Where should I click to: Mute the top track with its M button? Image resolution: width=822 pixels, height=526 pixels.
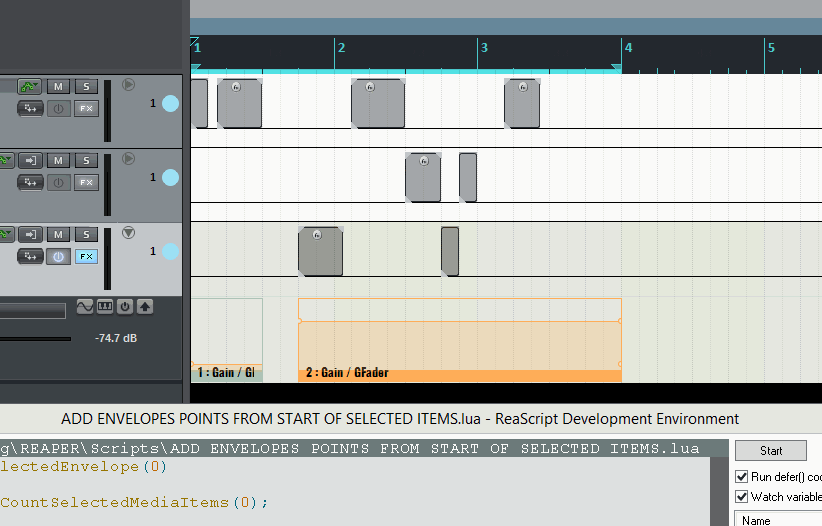click(58, 87)
